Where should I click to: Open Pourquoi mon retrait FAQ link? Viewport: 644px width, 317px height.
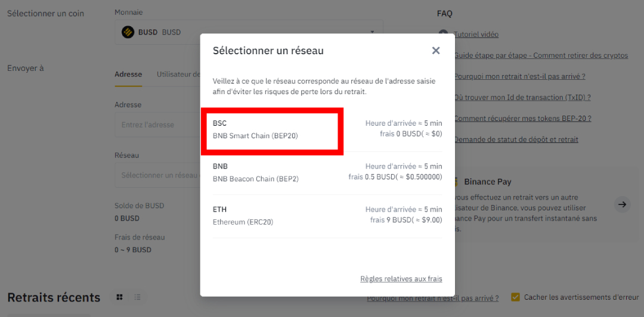pos(519,76)
